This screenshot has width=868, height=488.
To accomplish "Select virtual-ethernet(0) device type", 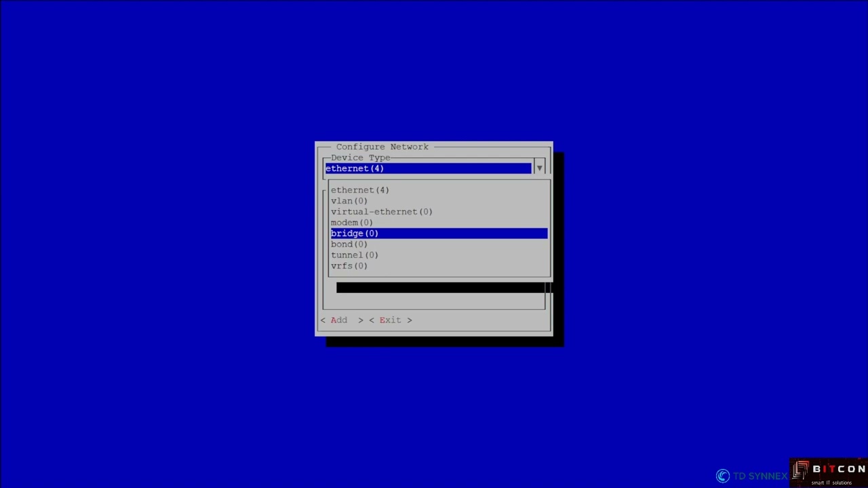I will pyautogui.click(x=439, y=211).
